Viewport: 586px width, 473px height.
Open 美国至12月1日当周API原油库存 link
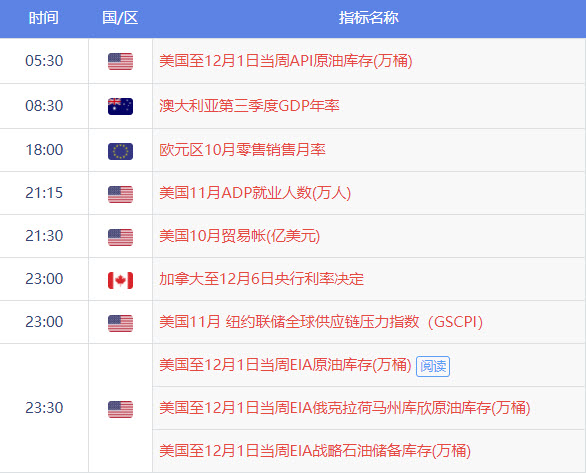(x=286, y=61)
